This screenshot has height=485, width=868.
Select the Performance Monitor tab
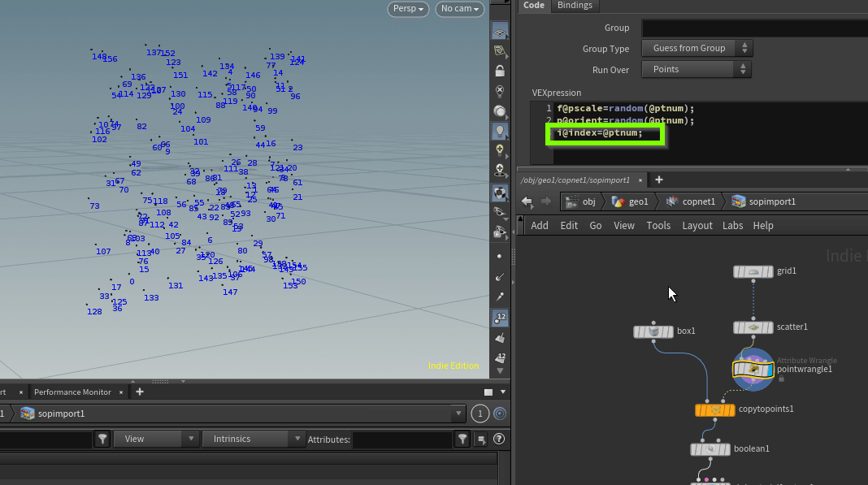pyautogui.click(x=72, y=392)
